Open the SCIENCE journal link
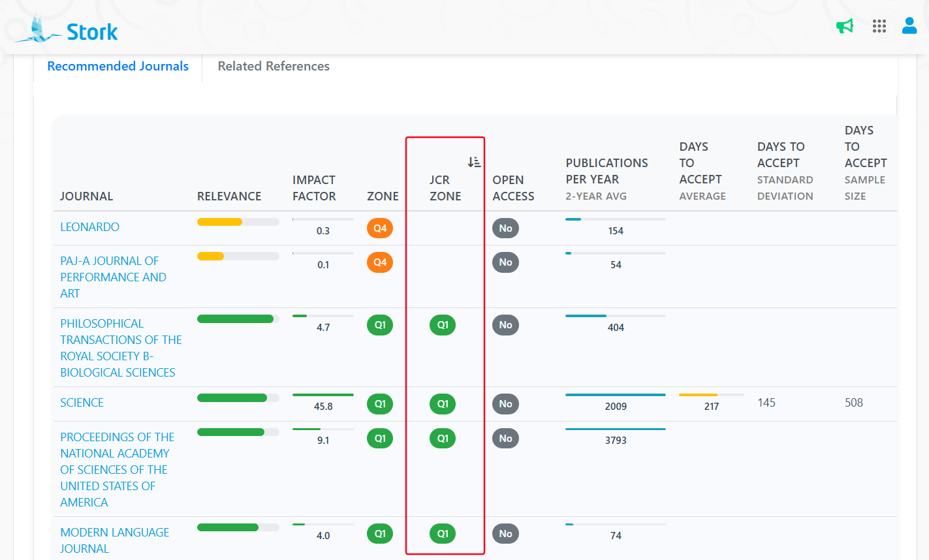Image resolution: width=929 pixels, height=560 pixels. click(x=82, y=403)
